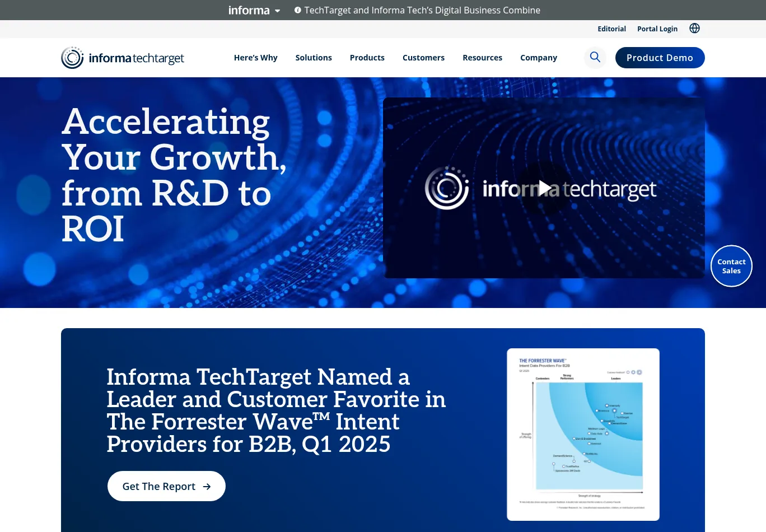Click the search magnifier icon

click(595, 57)
